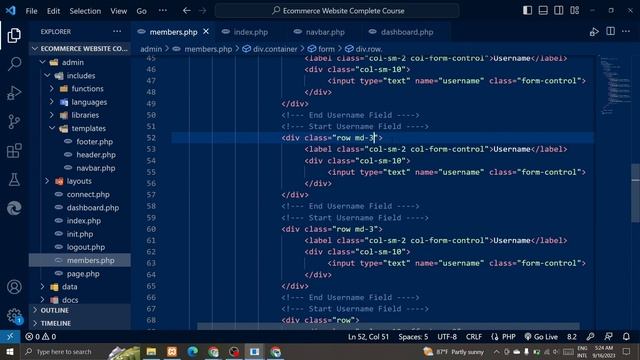Click the feedback icon in status bar
This screenshot has height=360, width=640.
pyautogui.click(x=608, y=337)
